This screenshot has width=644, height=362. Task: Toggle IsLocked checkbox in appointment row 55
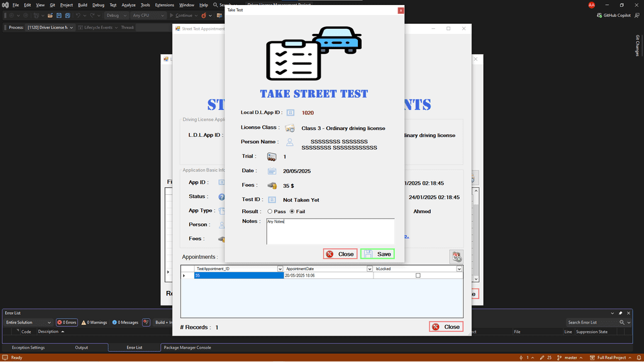418,275
